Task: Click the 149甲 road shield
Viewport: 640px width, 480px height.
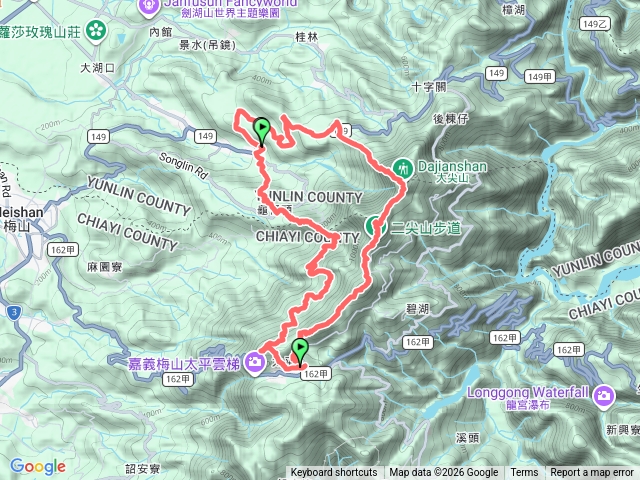Action: tap(540, 76)
